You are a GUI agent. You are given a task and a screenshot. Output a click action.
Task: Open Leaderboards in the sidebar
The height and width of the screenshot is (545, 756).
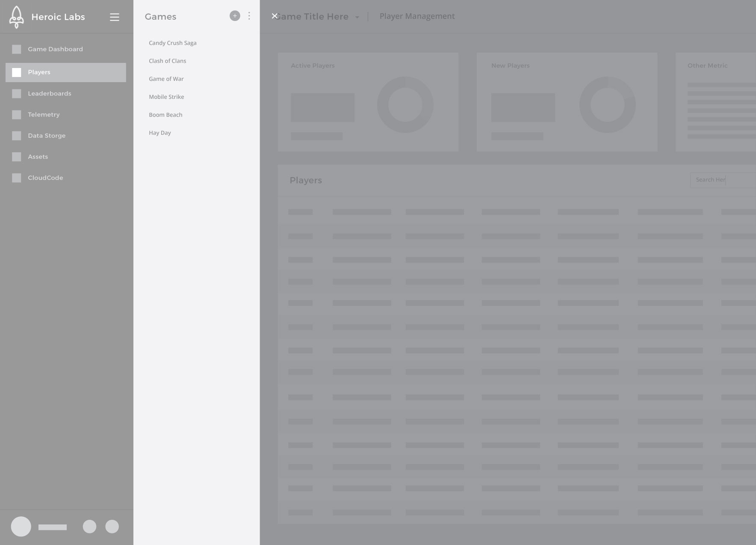pos(50,94)
